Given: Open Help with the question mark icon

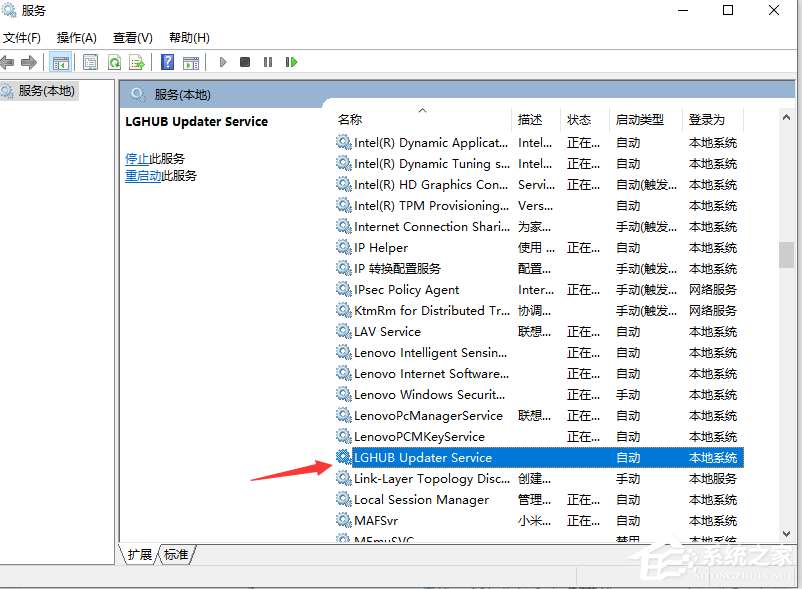Looking at the screenshot, I should [x=167, y=62].
